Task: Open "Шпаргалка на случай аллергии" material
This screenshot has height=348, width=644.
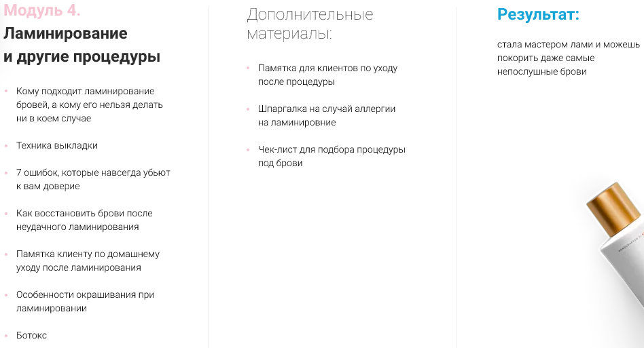Action: click(326, 115)
